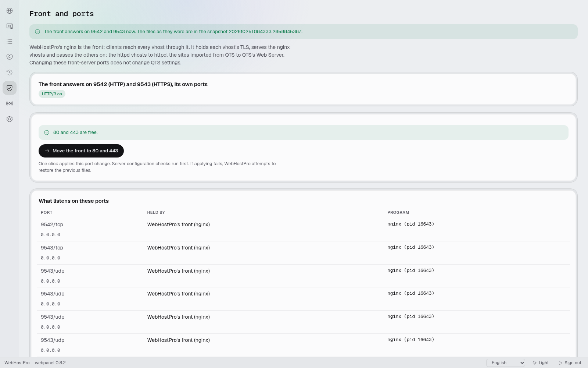Image resolution: width=588 pixels, height=368 pixels.
Task: Open the list icon in sidebar
Action: pos(10,42)
